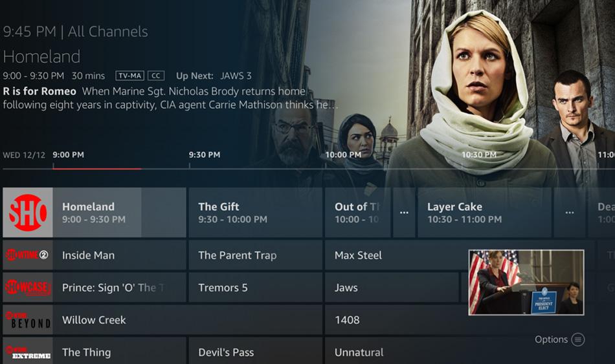The height and width of the screenshot is (364, 615).
Task: Click the 9:30 PM timeline marker
Action: 205,155
